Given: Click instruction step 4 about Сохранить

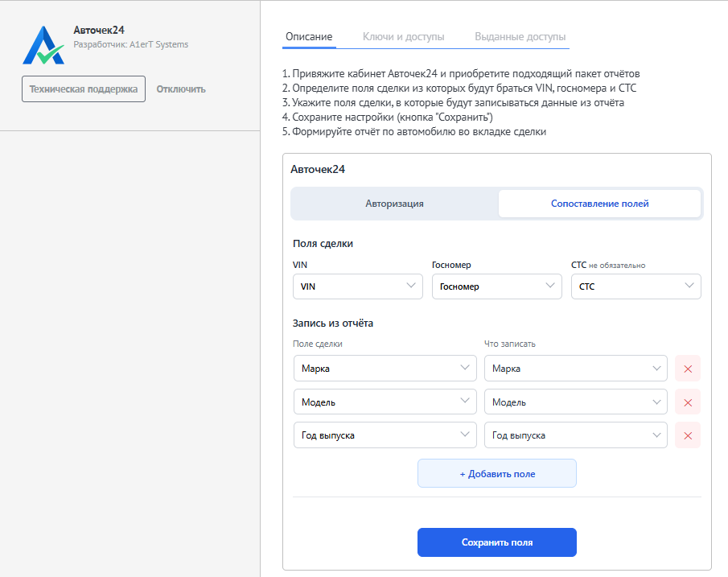Looking at the screenshot, I should tap(388, 117).
